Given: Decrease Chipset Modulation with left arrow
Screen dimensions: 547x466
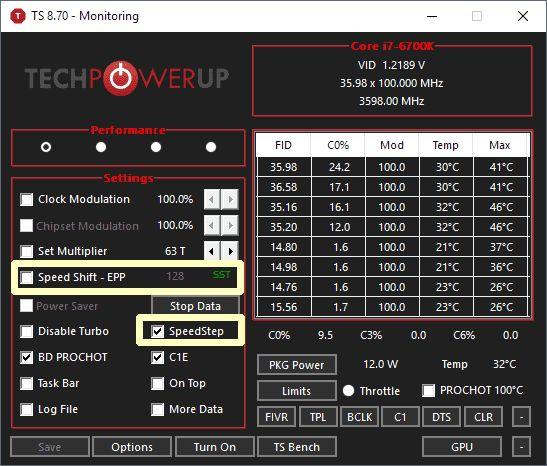Looking at the screenshot, I should pyautogui.click(x=212, y=225).
